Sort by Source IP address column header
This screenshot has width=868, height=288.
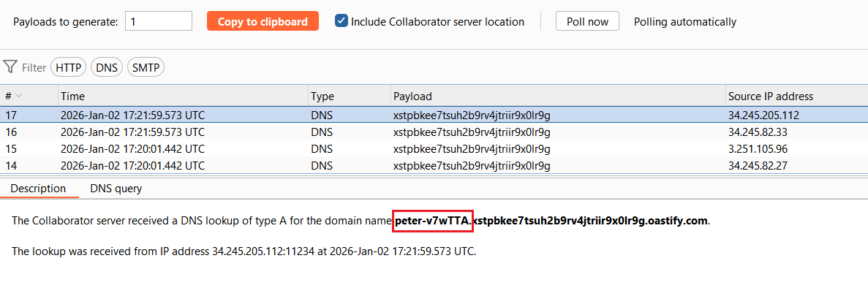(796, 96)
